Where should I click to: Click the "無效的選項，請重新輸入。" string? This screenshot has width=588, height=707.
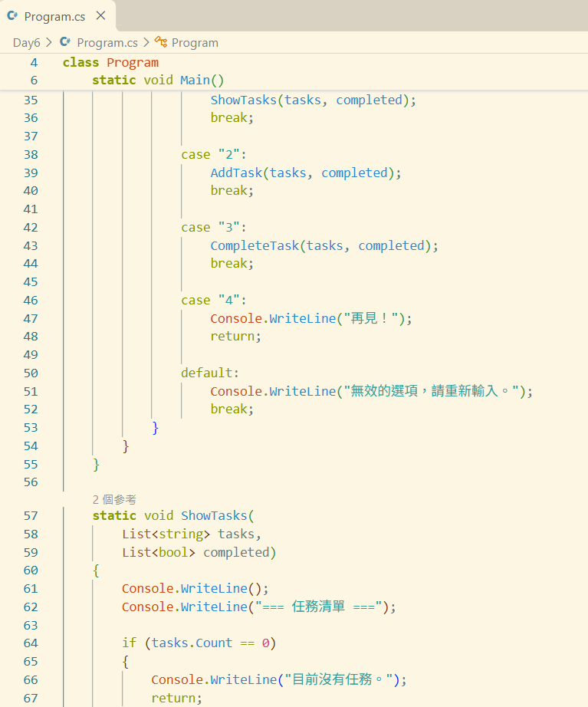pyautogui.click(x=432, y=391)
